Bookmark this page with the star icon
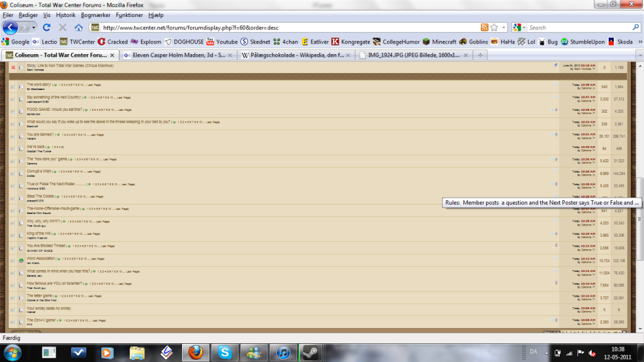This screenshot has height=362, width=644. [494, 28]
